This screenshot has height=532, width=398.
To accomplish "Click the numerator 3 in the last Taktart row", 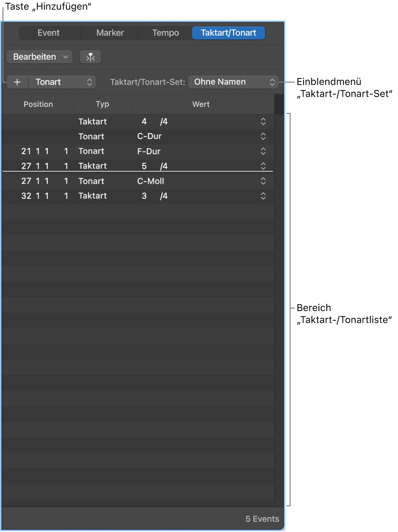I will pyautogui.click(x=144, y=196).
